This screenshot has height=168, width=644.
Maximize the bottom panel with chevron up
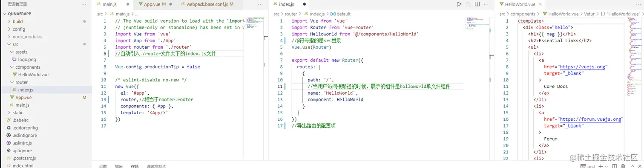[x=632, y=166]
